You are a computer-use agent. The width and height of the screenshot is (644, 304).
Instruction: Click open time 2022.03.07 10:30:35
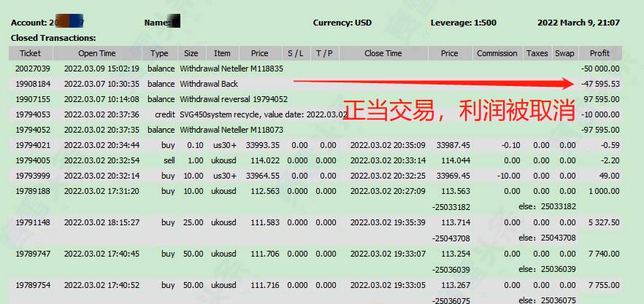point(101,84)
